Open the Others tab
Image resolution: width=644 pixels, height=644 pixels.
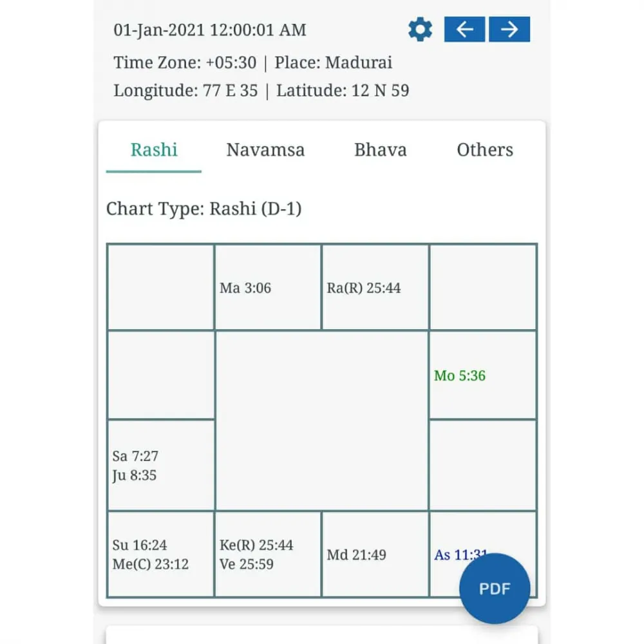tap(485, 150)
